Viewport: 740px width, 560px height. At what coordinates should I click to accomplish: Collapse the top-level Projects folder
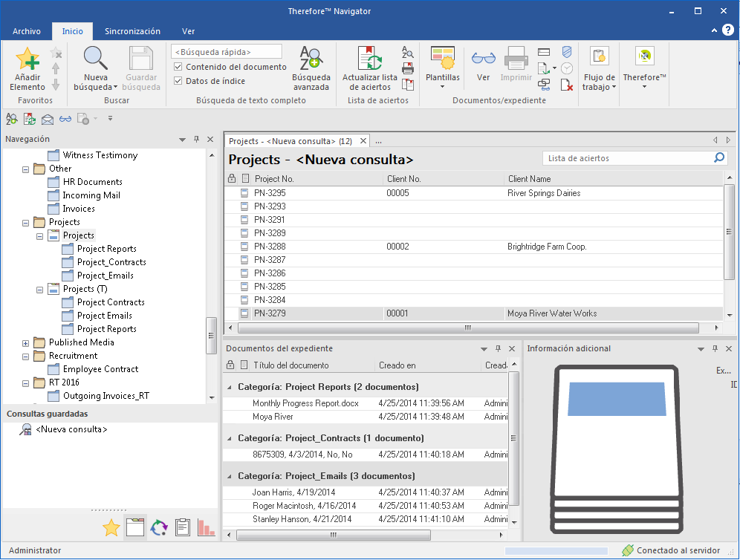(x=25, y=223)
